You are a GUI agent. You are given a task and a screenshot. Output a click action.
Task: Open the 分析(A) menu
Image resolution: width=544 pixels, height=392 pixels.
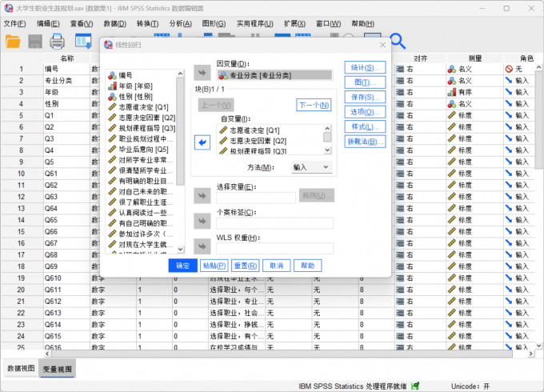point(180,23)
